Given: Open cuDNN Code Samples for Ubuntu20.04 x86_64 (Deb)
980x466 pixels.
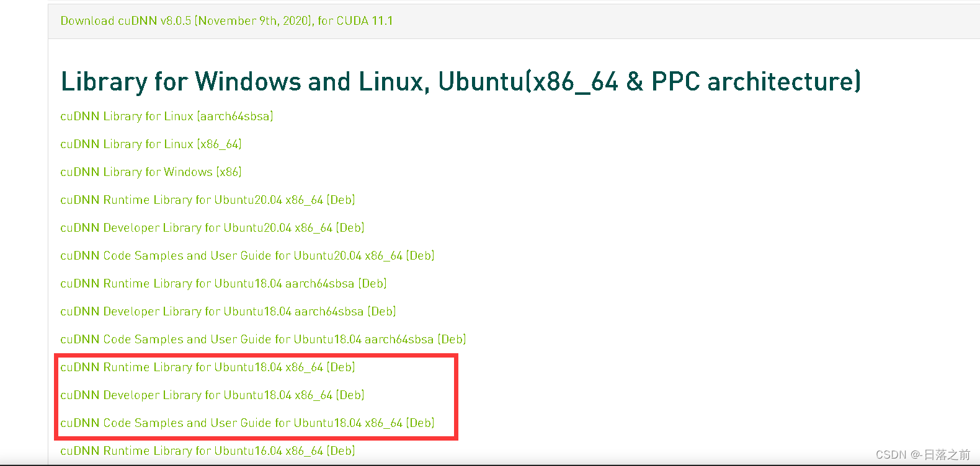Looking at the screenshot, I should click(x=247, y=255).
